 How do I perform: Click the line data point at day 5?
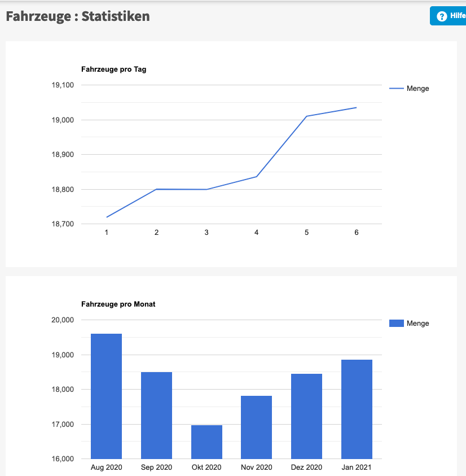point(306,116)
